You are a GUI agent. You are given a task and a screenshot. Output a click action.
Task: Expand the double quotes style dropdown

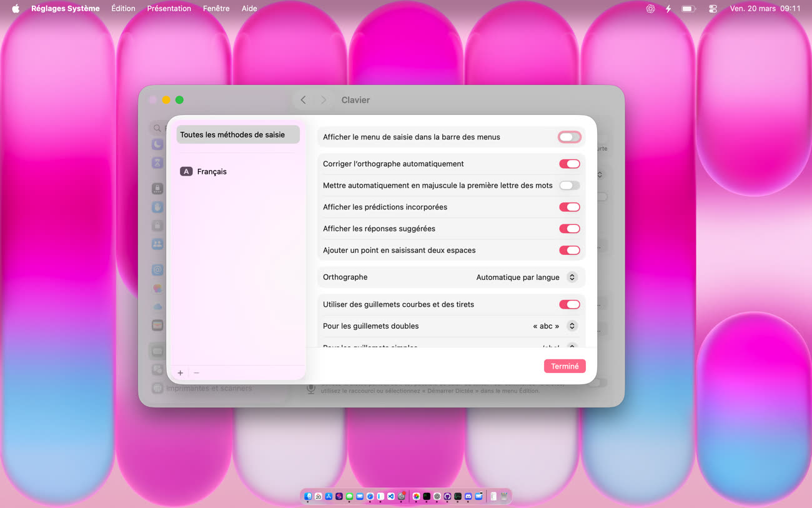tap(572, 326)
